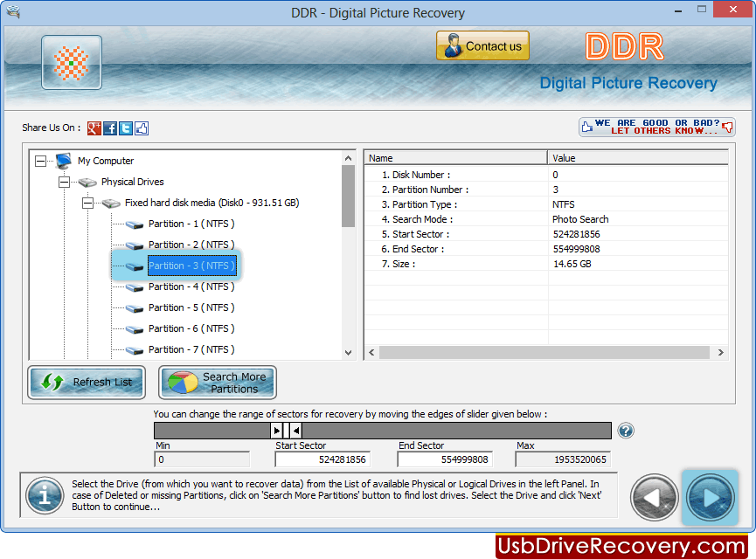Click the blue help question mark icon

[626, 431]
